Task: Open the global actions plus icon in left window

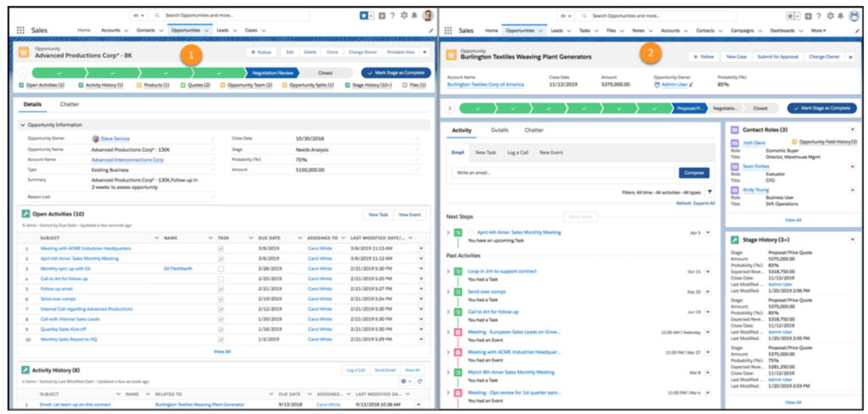Action: click(382, 15)
